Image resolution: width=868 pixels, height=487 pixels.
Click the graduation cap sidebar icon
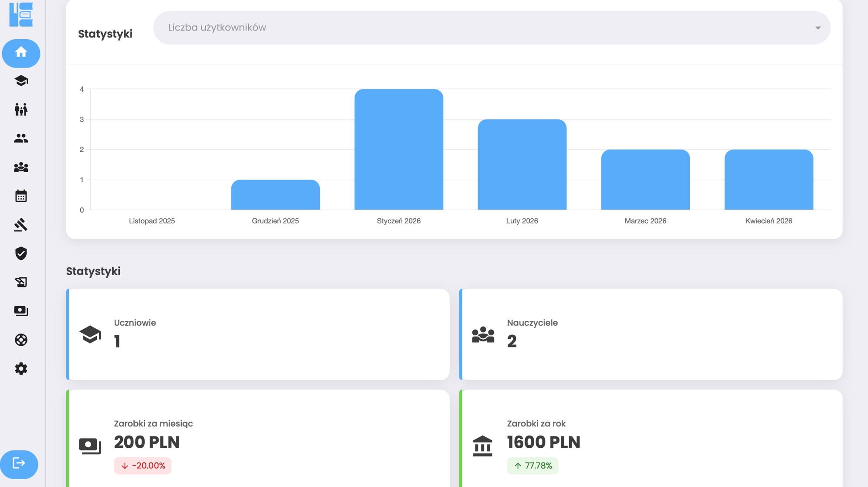pyautogui.click(x=21, y=81)
